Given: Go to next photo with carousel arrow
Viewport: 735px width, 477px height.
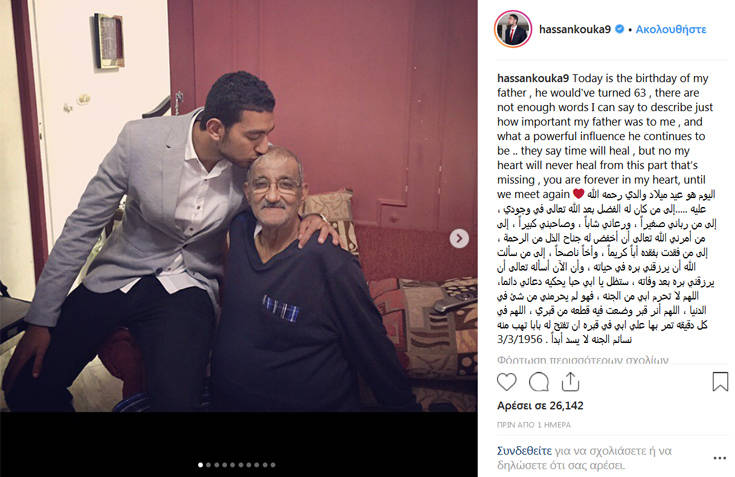Looking at the screenshot, I should [x=459, y=238].
